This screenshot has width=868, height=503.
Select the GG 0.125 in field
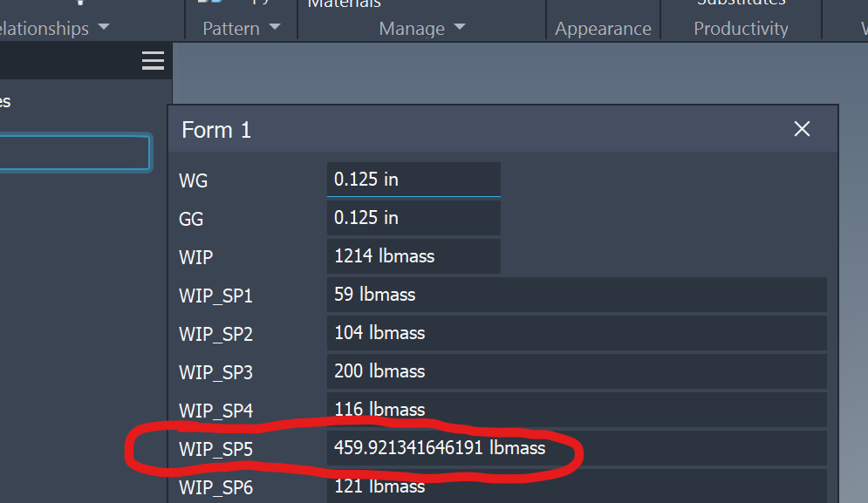[413, 218]
